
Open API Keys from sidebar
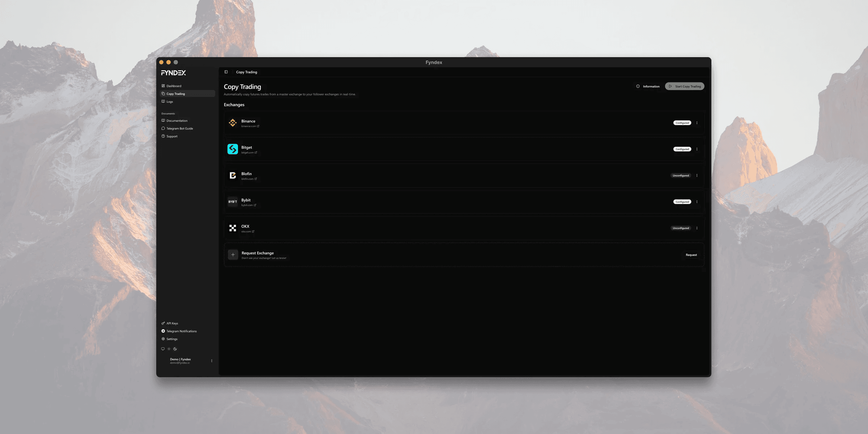(x=172, y=323)
